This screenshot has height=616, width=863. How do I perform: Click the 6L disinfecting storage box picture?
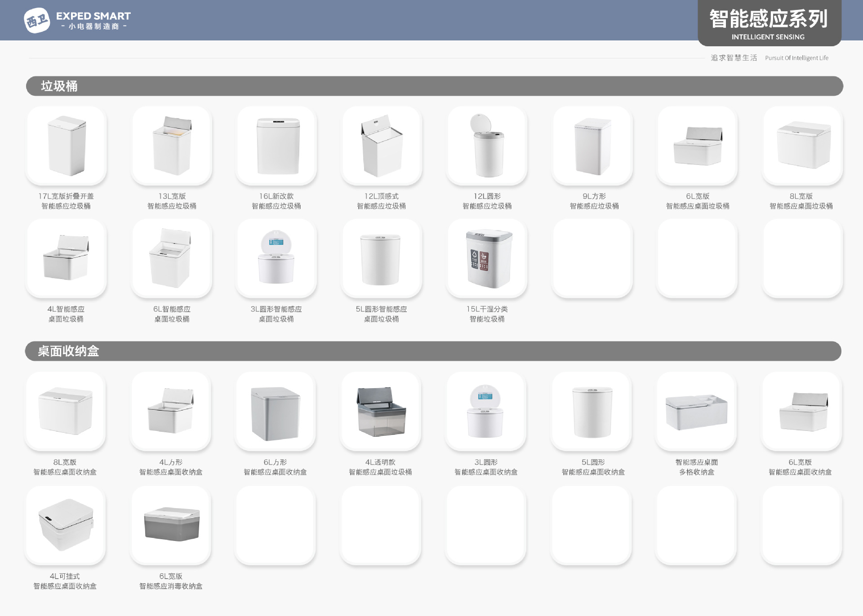(x=171, y=525)
